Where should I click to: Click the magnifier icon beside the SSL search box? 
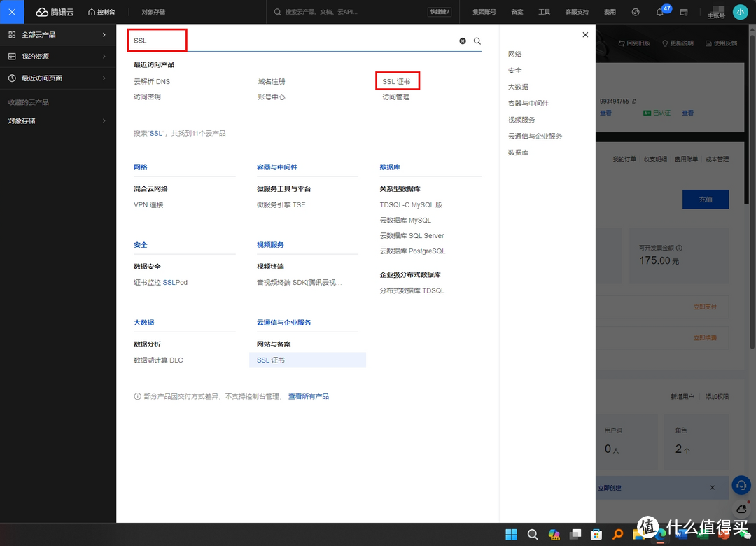point(477,41)
